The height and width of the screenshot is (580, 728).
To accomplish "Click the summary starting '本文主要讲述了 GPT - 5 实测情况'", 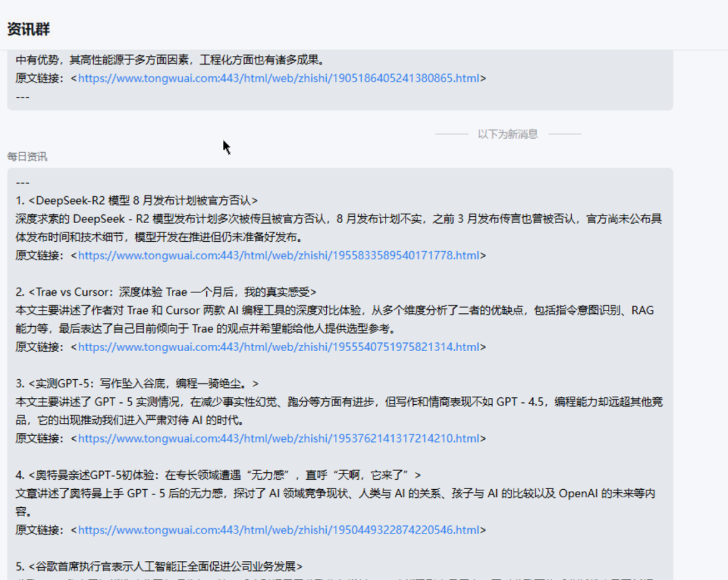I will (x=339, y=411).
